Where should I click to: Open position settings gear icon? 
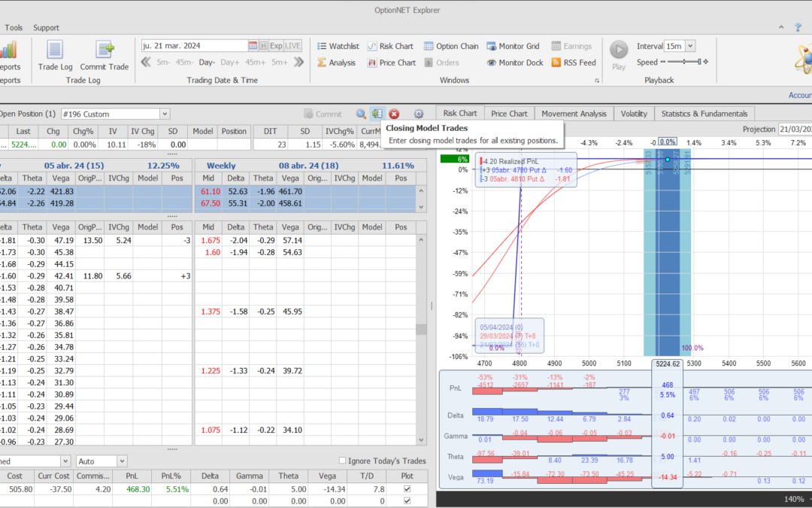click(x=419, y=114)
